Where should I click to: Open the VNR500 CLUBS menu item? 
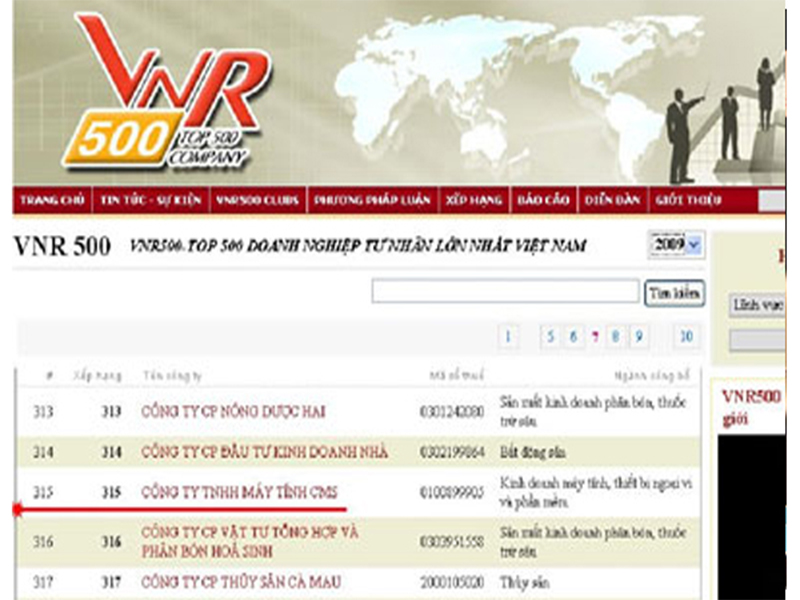[x=258, y=199]
